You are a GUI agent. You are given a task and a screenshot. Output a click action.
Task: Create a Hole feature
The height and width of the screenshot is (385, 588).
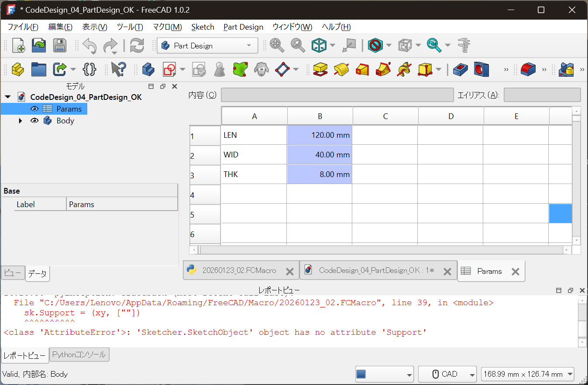pyautogui.click(x=480, y=69)
